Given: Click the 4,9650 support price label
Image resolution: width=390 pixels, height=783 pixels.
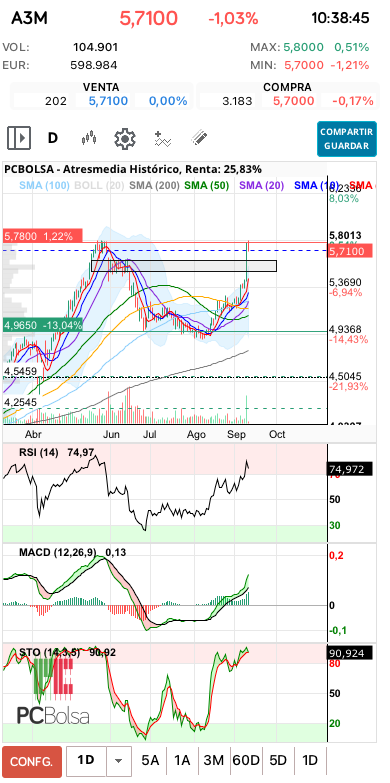Looking at the screenshot, I should 42,326.
